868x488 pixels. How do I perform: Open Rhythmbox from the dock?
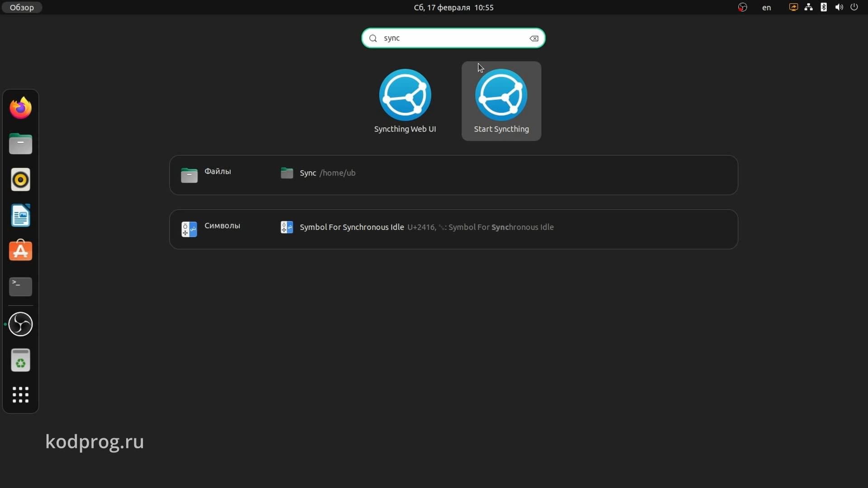coord(20,179)
